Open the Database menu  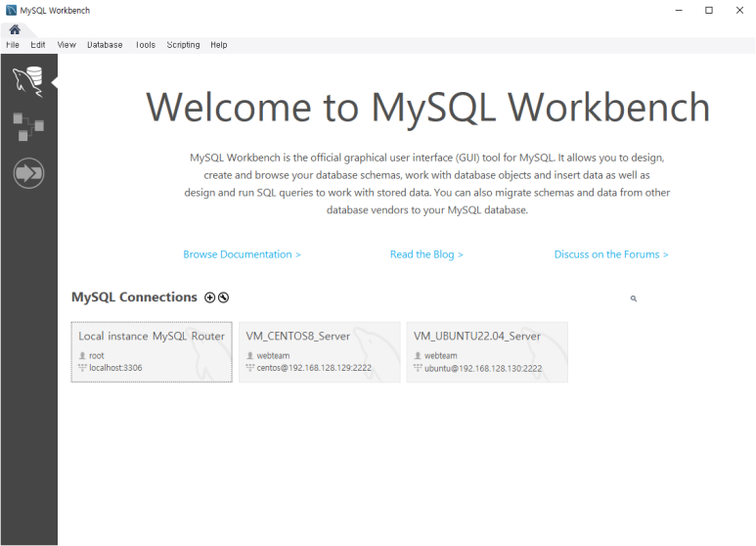pyautogui.click(x=105, y=45)
